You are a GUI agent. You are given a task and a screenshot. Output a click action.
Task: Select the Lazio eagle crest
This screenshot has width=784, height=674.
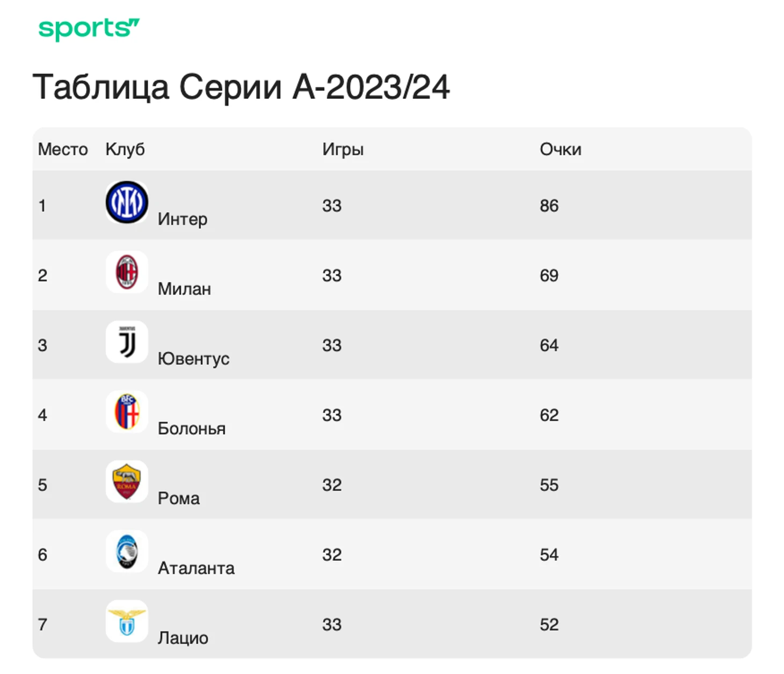[127, 621]
